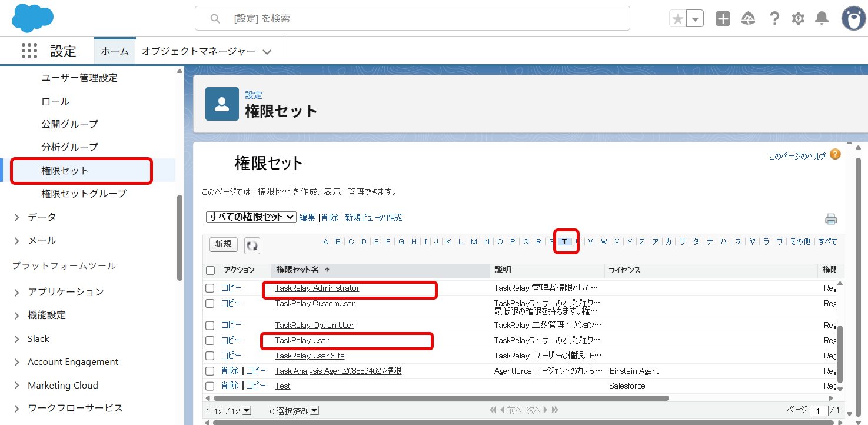Select 権限セットグループ in the sidebar
Image resolution: width=868 pixels, height=425 pixels.
coord(84,194)
